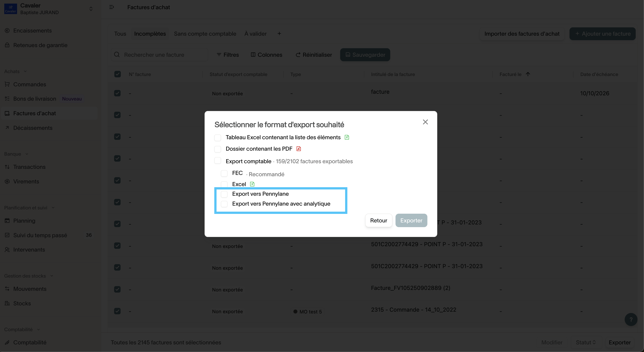Click the sidebar collapse icon

112,7
